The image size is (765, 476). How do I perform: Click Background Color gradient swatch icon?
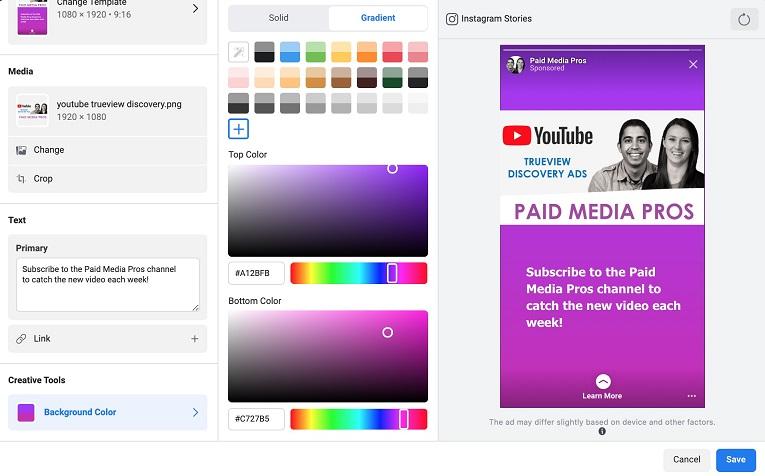tap(26, 413)
